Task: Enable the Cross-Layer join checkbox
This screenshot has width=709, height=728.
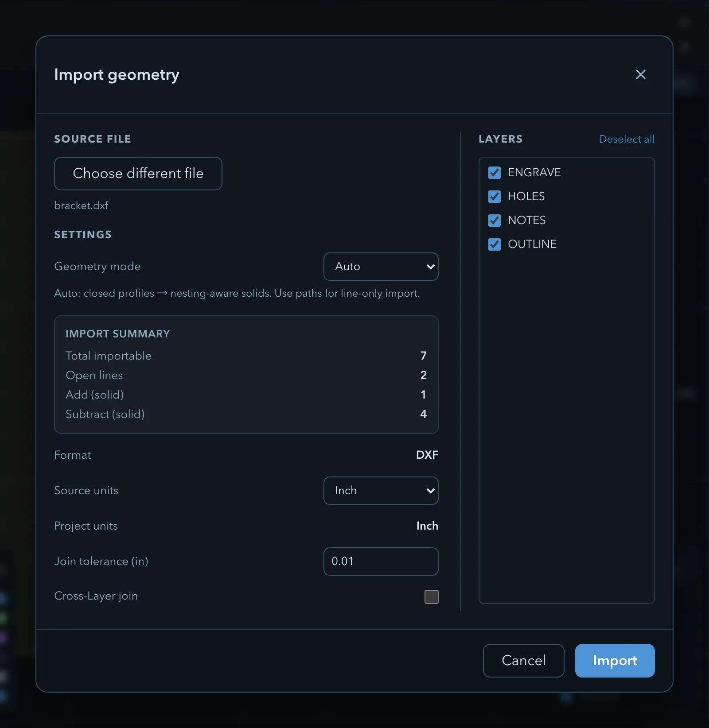Action: tap(432, 597)
